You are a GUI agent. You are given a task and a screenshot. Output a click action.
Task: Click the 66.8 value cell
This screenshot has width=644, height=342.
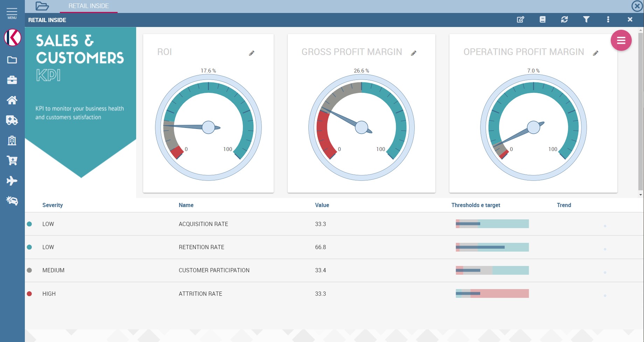320,247
